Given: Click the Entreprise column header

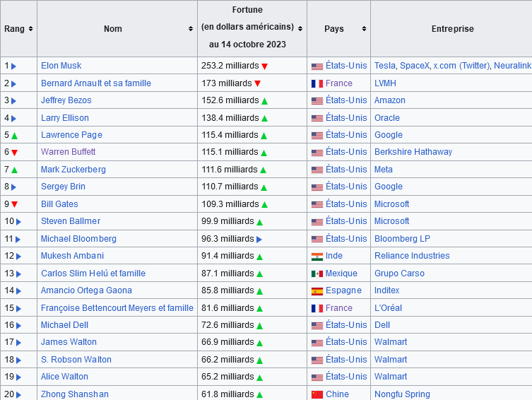Looking at the screenshot, I should (452, 29).
